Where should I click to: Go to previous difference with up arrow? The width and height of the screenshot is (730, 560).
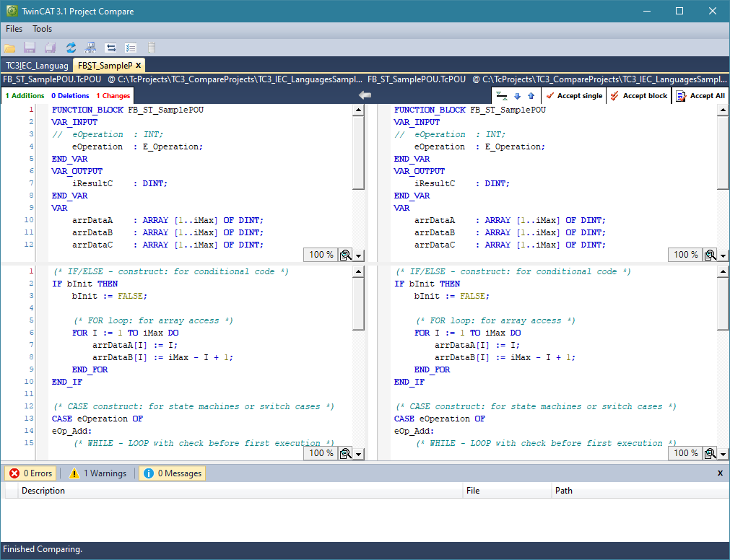tap(531, 96)
